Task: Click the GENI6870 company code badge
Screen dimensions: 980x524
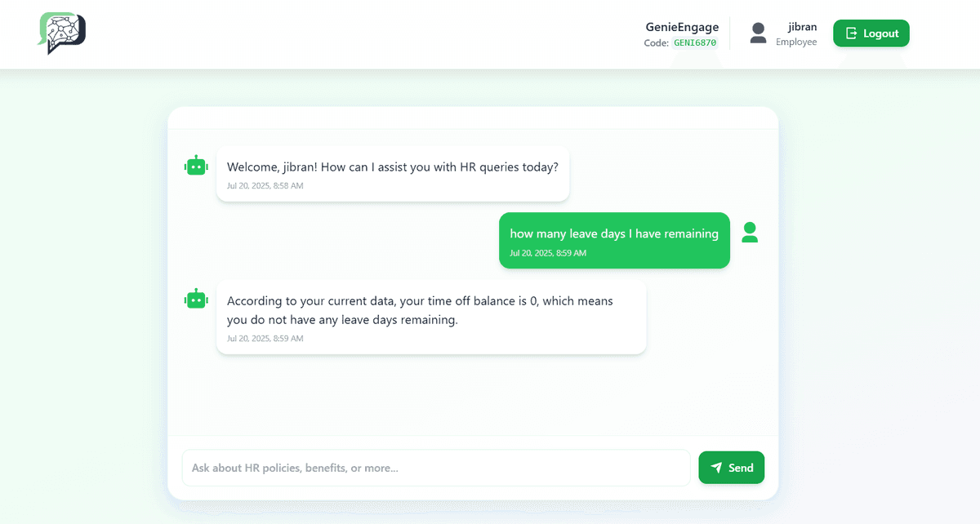Action: click(x=695, y=43)
